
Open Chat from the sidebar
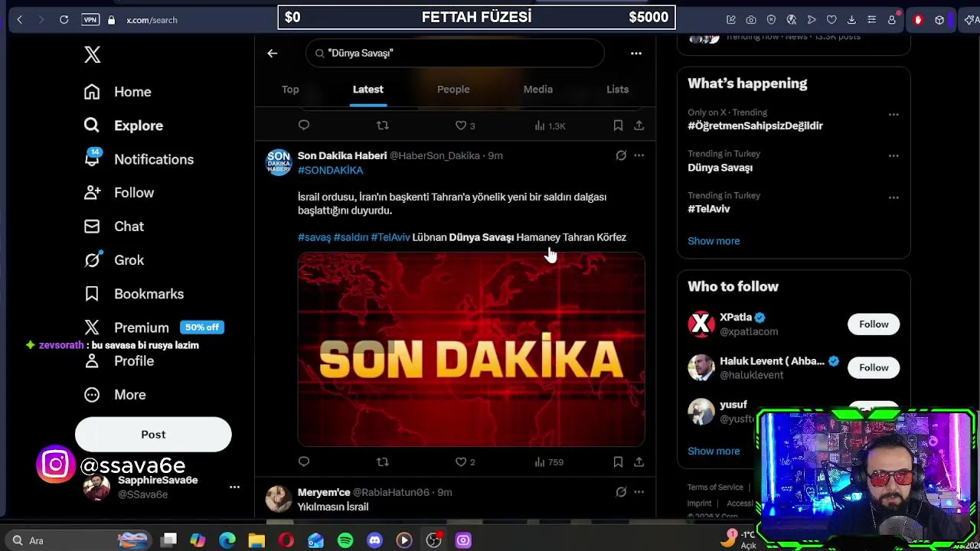(113, 227)
